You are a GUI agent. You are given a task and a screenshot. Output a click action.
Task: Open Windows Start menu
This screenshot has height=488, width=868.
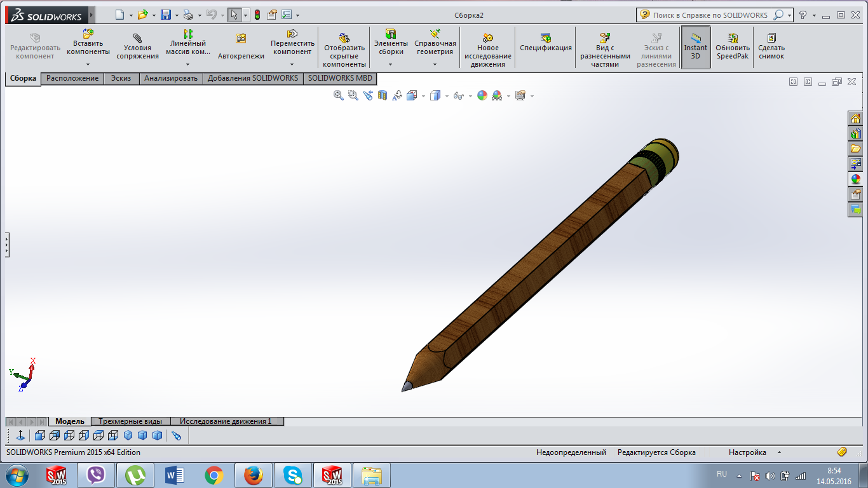(17, 475)
